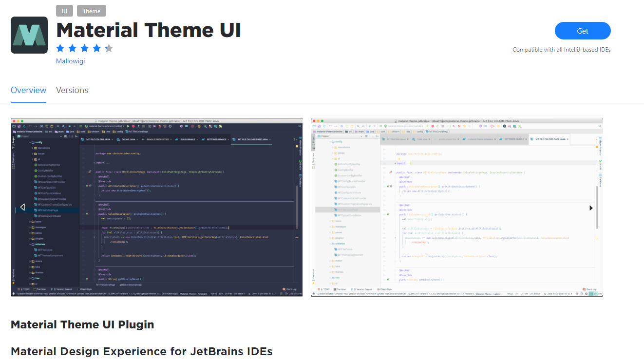Open the dark theme screenshot thumbnail
644x362 pixels.
[x=157, y=207]
